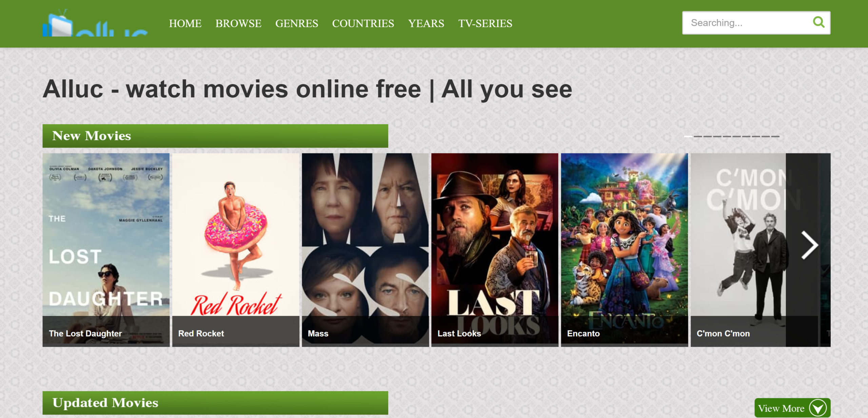Open the Red Rocket movie poster
This screenshot has height=418, width=868.
[x=236, y=250]
